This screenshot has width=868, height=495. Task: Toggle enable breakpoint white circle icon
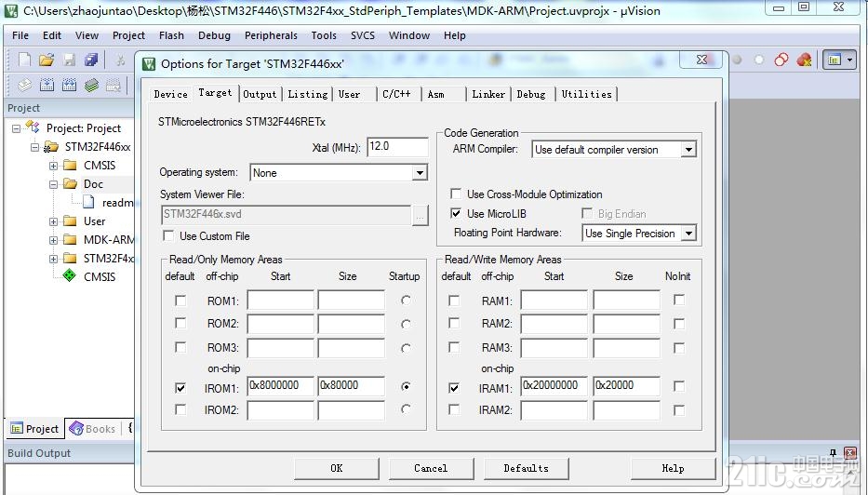coord(759,60)
